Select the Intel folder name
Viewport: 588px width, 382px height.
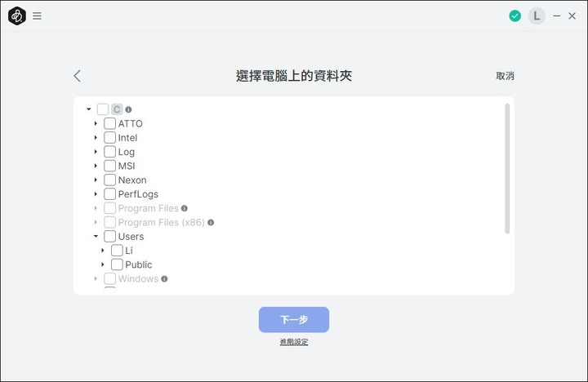coord(127,138)
